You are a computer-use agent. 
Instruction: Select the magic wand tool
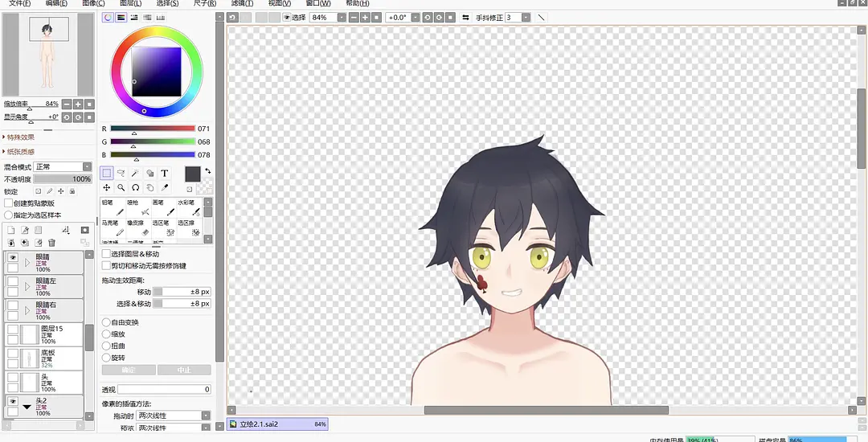(136, 173)
